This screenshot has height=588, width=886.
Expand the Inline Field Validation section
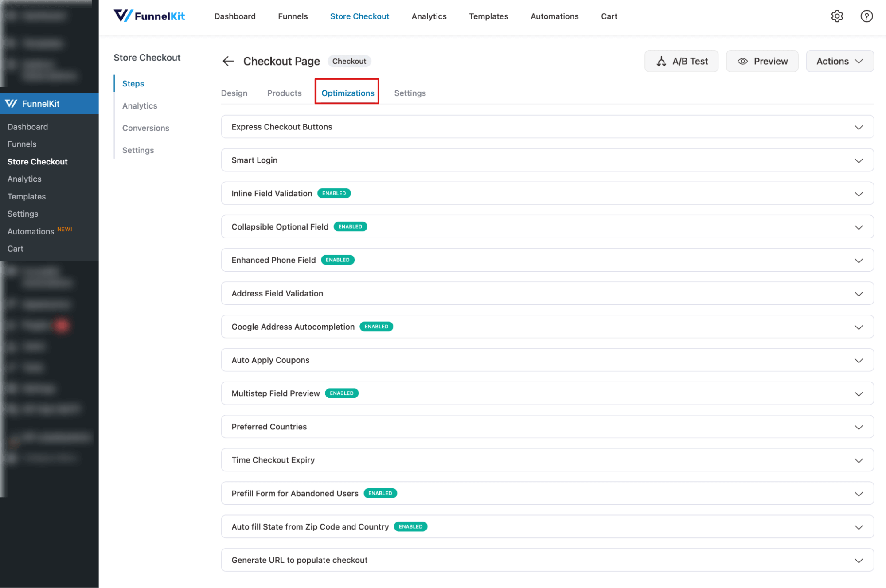point(859,194)
